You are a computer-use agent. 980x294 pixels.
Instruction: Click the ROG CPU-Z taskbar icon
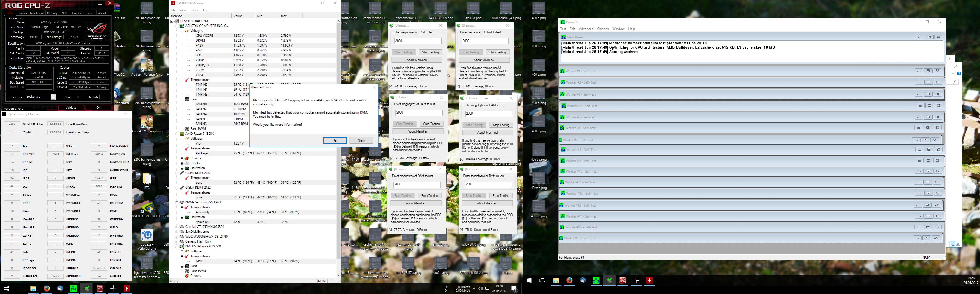(100, 289)
